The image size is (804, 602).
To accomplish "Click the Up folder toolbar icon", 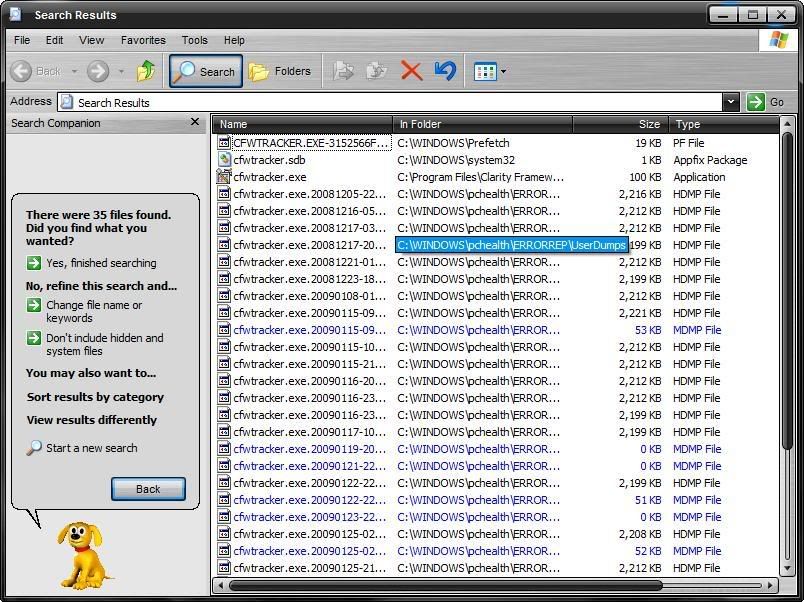I will pyautogui.click(x=146, y=71).
